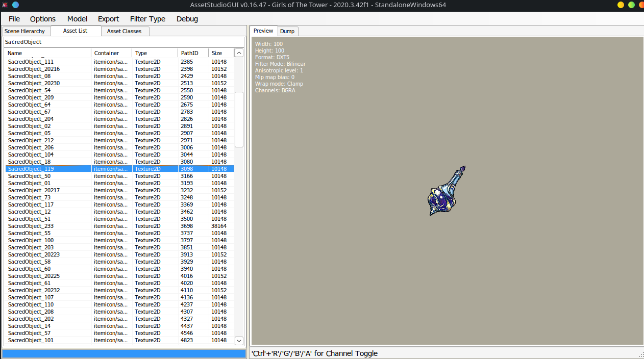Open the Options menu
Image resolution: width=644 pixels, height=359 pixels.
pos(43,19)
